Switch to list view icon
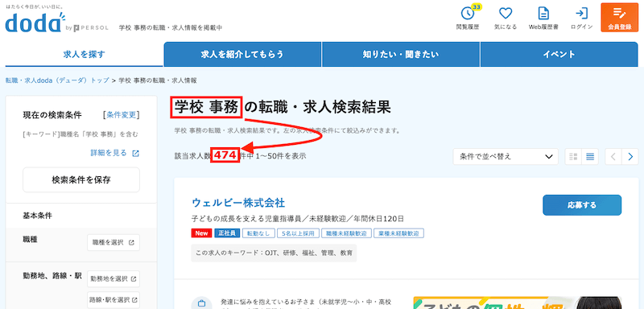This screenshot has width=644, height=309. tap(590, 156)
